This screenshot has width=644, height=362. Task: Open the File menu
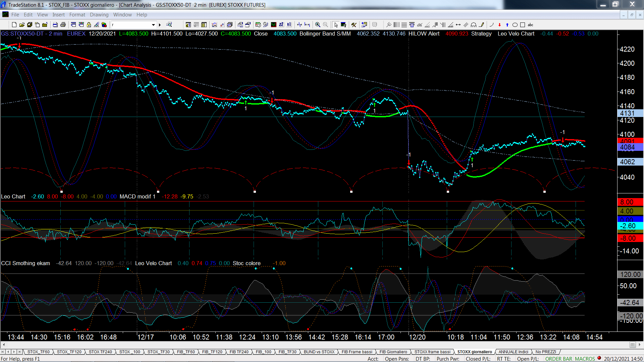15,15
